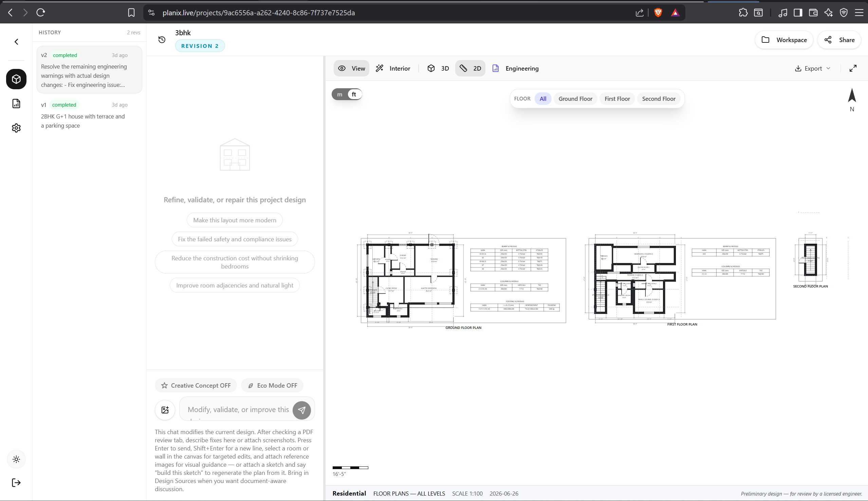This screenshot has height=501, width=868.
Task: Click the Residential status label
Action: coord(349,494)
